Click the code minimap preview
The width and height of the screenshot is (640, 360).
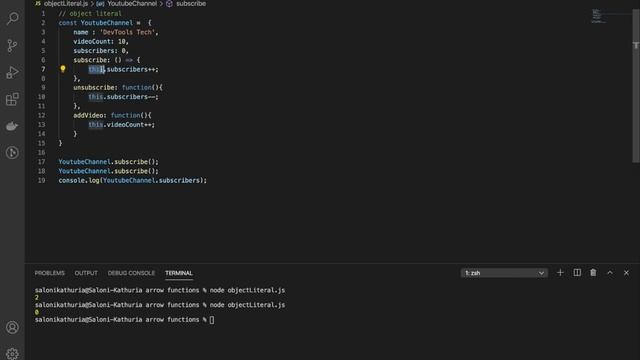[x=598, y=16]
